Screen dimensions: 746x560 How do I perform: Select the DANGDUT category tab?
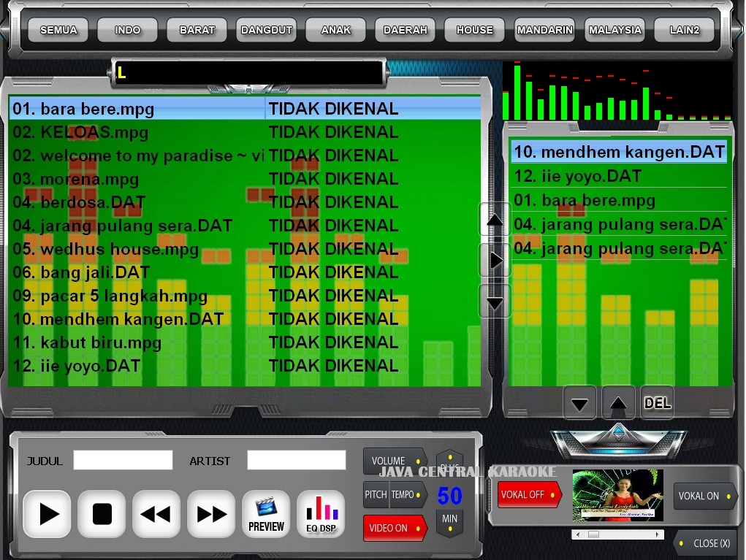(267, 30)
